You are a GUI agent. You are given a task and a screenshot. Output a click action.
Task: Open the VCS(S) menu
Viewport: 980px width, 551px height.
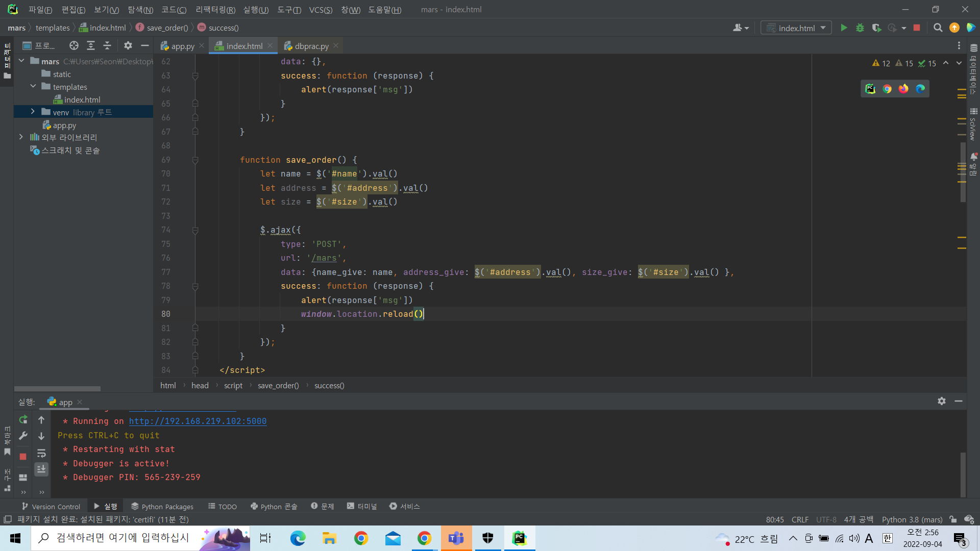[x=321, y=10]
